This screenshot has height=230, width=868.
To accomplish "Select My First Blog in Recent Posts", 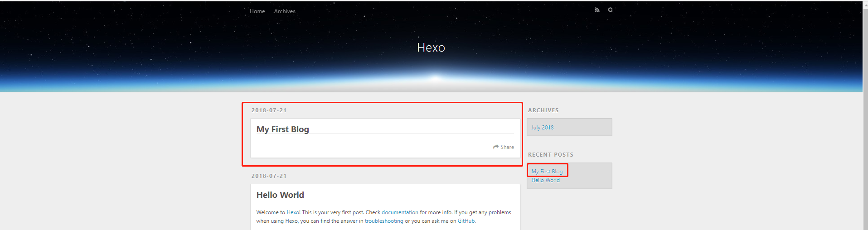I will pos(547,171).
